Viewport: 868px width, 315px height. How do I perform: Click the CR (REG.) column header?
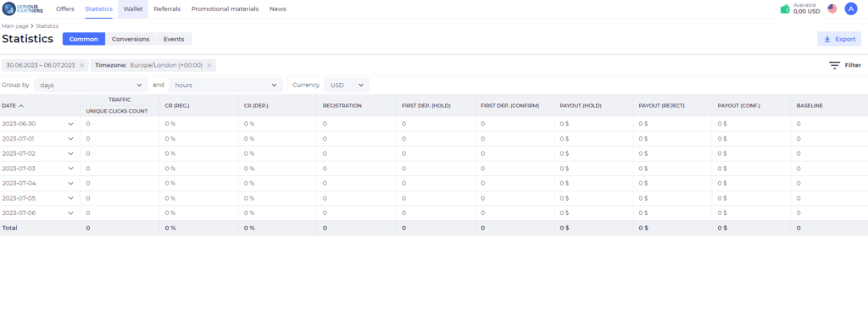[177, 106]
